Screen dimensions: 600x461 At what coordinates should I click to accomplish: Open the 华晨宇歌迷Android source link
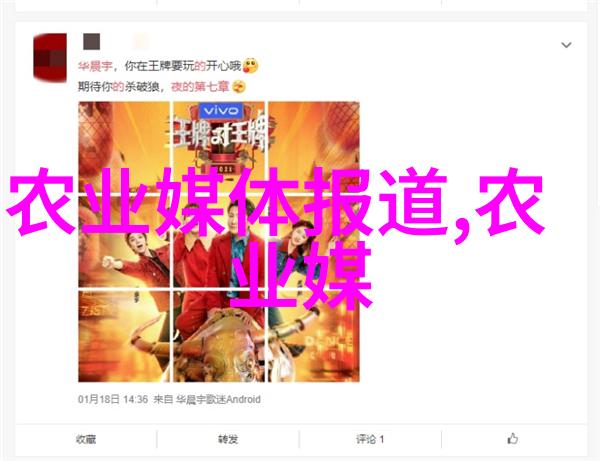coord(218,399)
